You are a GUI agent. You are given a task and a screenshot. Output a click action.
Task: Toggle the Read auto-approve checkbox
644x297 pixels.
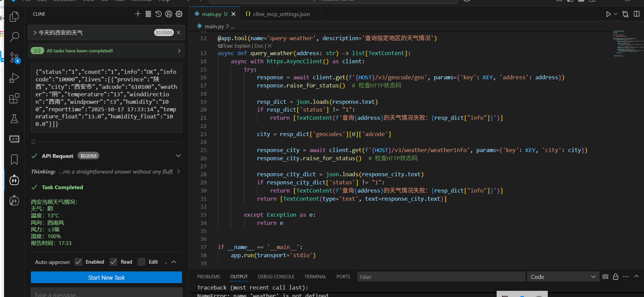tap(114, 262)
